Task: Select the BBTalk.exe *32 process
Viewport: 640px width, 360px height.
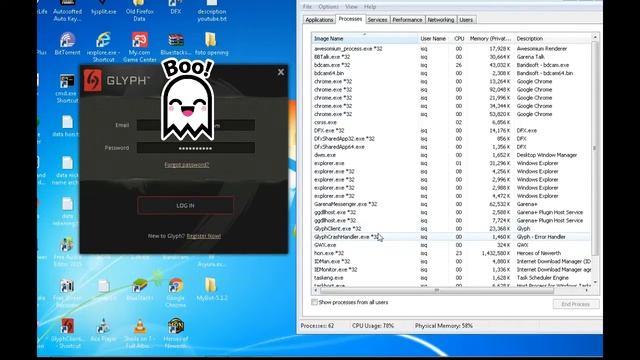Action: point(451,57)
